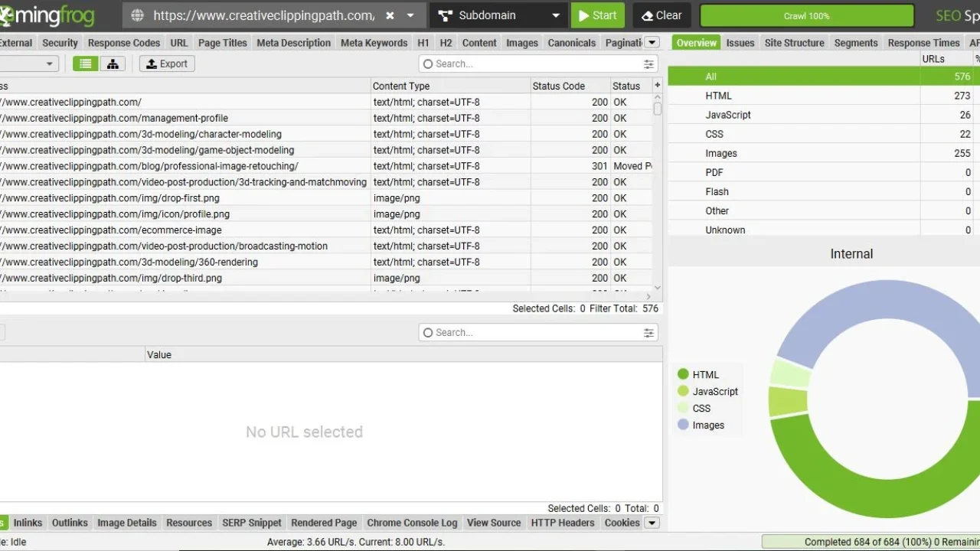Viewport: 980px width, 551px height.
Task: Export the crawl data
Action: (x=166, y=64)
